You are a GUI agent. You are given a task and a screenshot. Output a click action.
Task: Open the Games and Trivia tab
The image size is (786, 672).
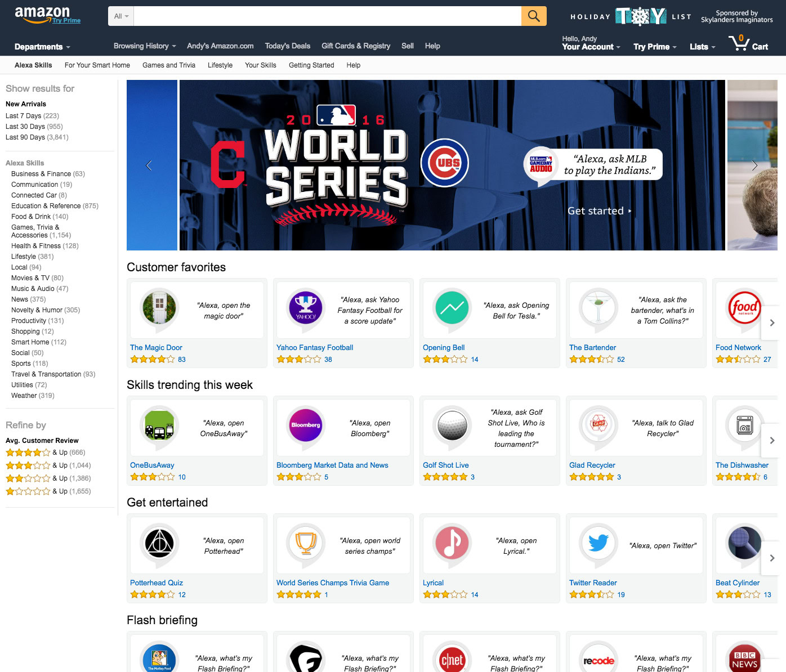click(169, 65)
